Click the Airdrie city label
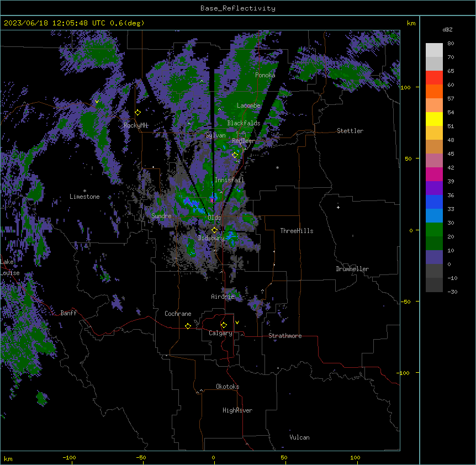 coord(223,297)
